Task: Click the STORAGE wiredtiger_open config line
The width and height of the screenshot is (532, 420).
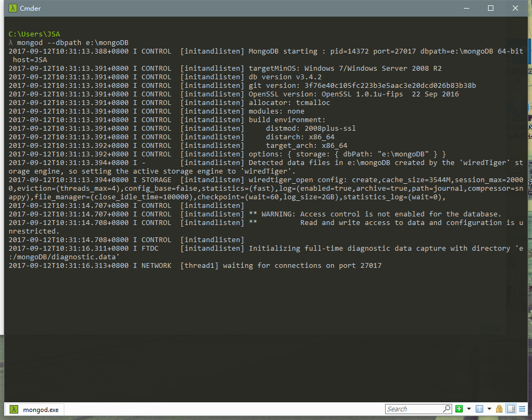Action: point(265,188)
